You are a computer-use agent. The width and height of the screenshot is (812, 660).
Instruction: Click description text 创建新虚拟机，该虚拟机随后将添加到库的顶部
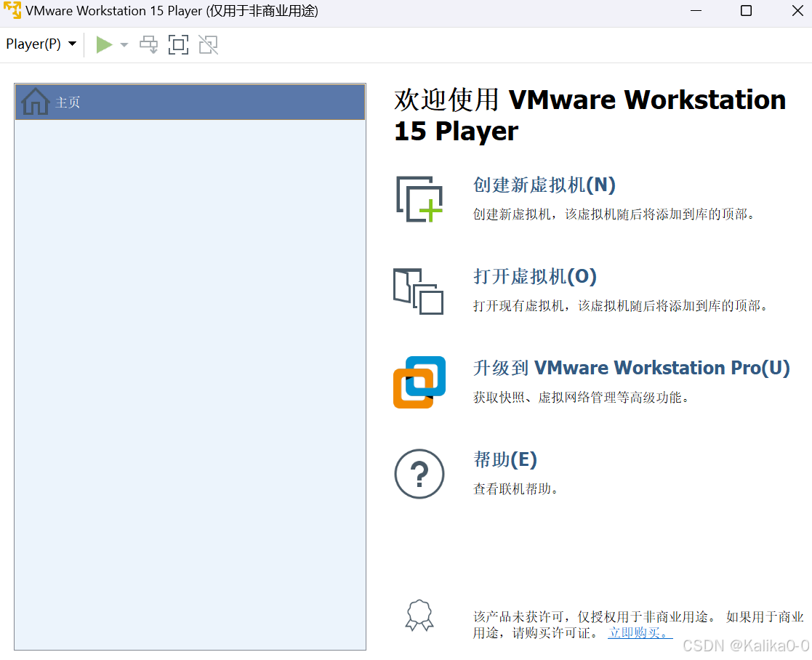[613, 214]
